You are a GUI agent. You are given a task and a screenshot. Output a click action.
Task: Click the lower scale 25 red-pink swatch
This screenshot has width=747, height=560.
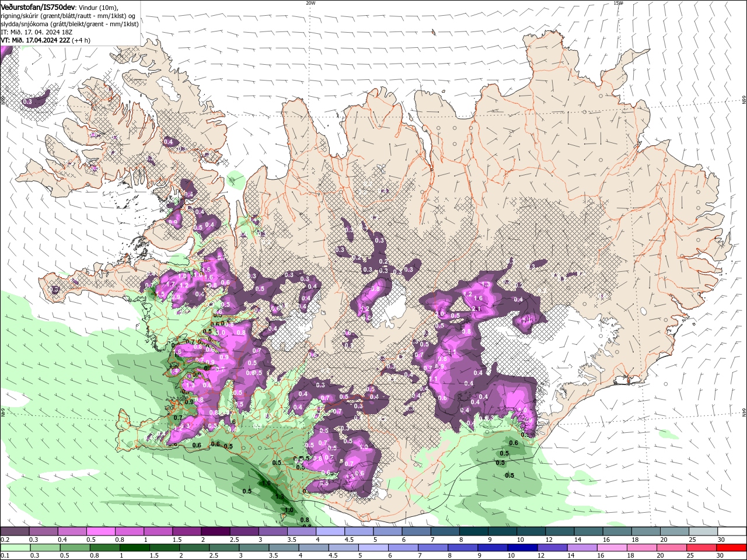pos(701,548)
